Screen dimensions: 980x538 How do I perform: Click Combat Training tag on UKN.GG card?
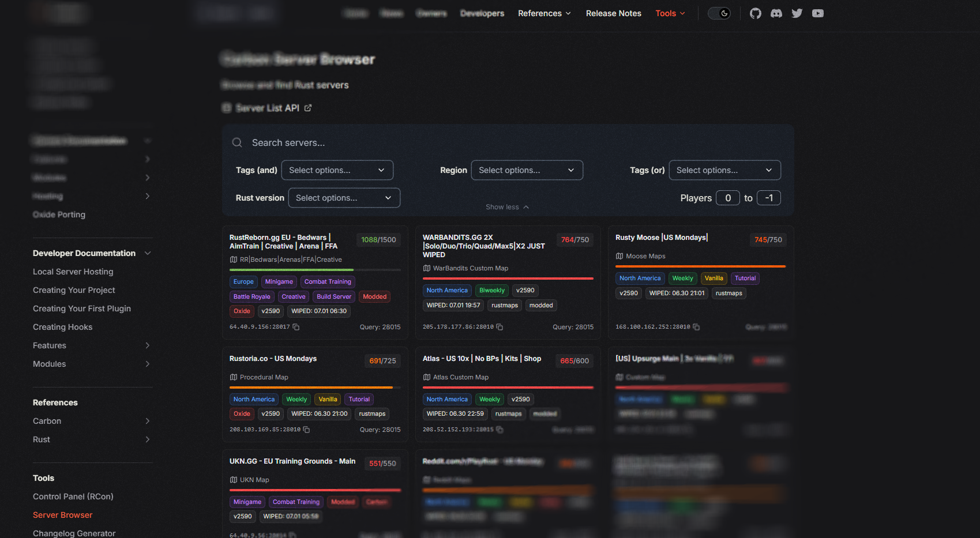tap(296, 502)
